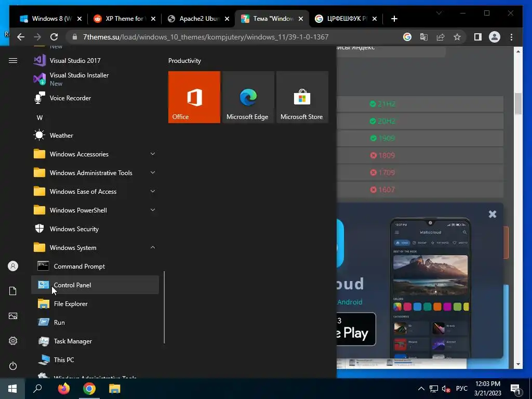The width and height of the screenshot is (532, 399).
Task: Close the Android app advertisement
Action: point(493,214)
